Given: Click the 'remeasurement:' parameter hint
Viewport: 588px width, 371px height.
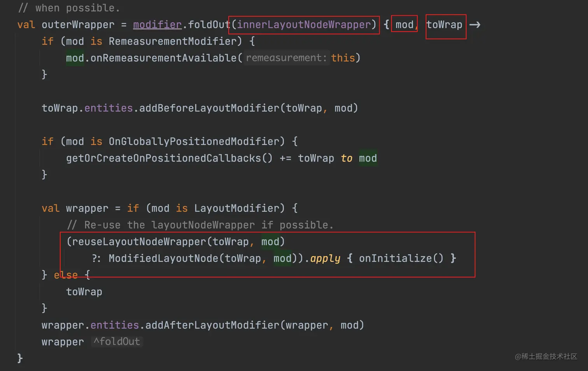Looking at the screenshot, I should (286, 58).
